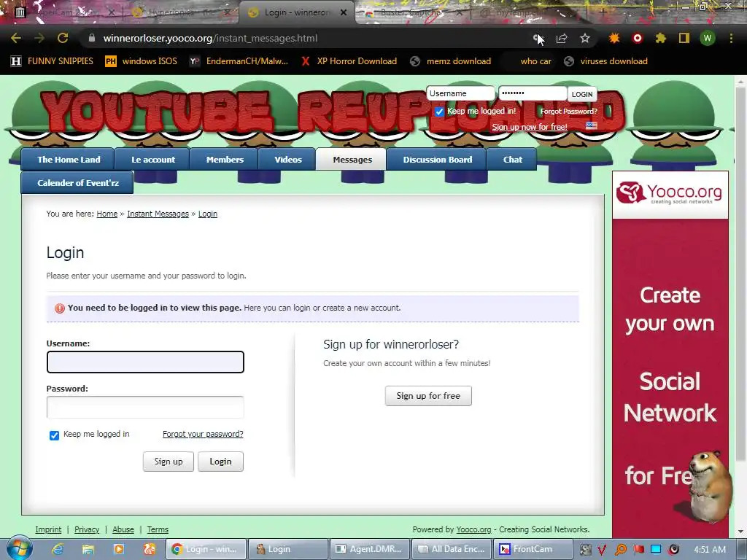Go back with the browser back arrow
The height and width of the screenshot is (560, 747).
click(x=16, y=38)
